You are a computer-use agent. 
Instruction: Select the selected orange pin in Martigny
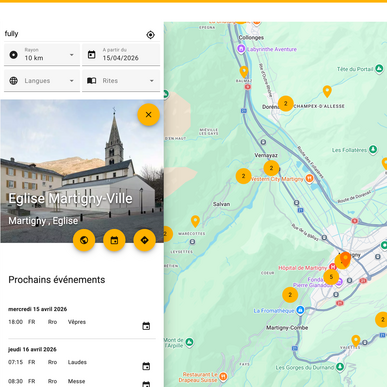(x=345, y=259)
